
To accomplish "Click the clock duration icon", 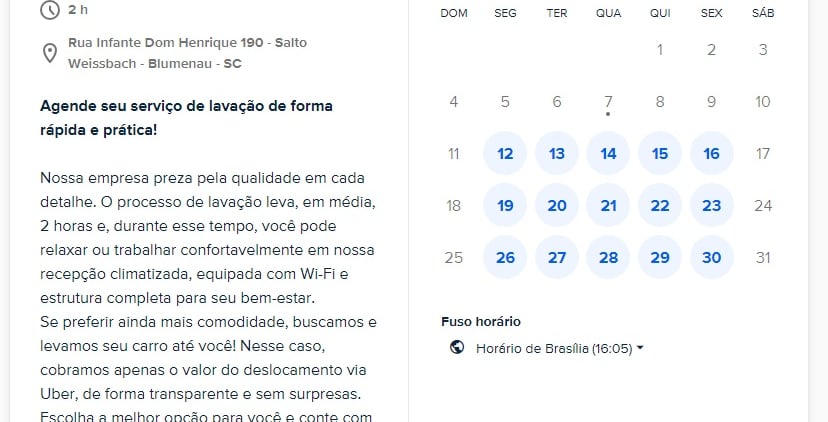I will click(49, 10).
